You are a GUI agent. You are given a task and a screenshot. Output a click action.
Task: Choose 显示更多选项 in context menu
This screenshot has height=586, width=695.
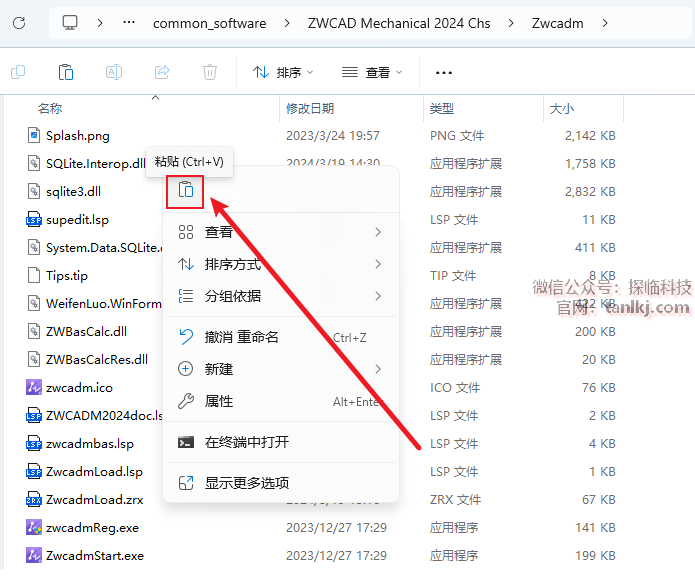[x=281, y=483]
